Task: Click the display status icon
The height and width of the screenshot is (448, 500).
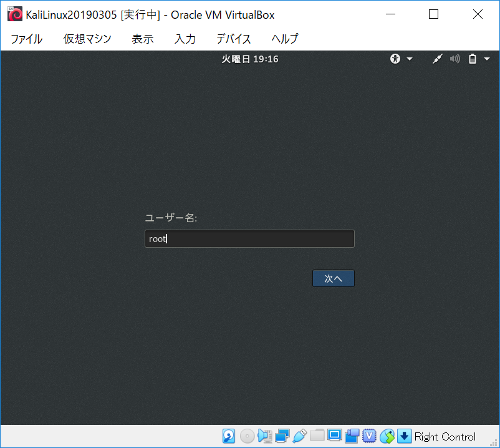Action: [x=335, y=436]
